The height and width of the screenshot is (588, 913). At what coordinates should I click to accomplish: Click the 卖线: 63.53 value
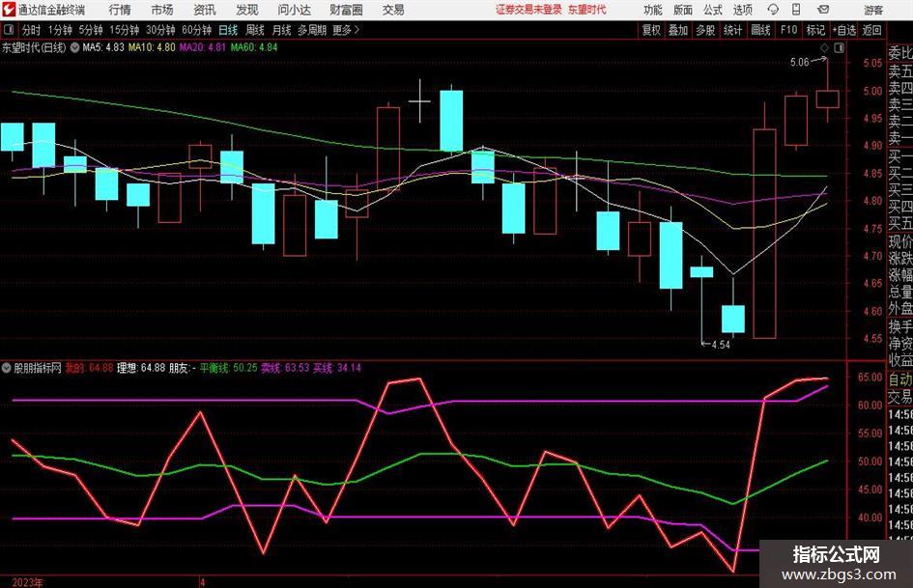[285, 368]
